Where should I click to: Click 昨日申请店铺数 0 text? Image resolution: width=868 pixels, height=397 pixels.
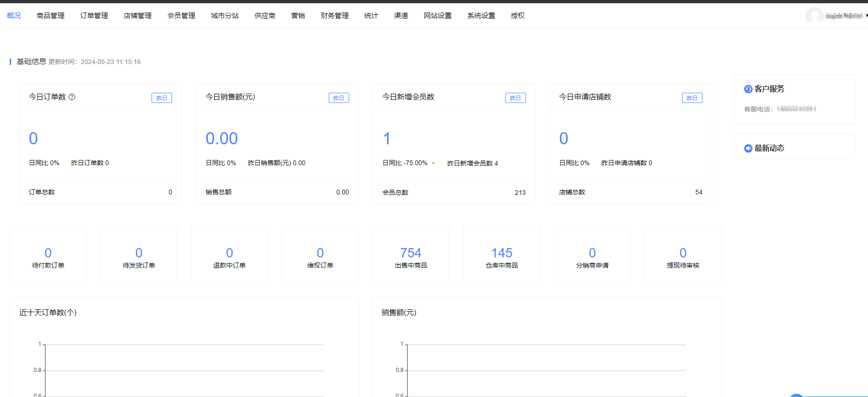pyautogui.click(x=627, y=163)
